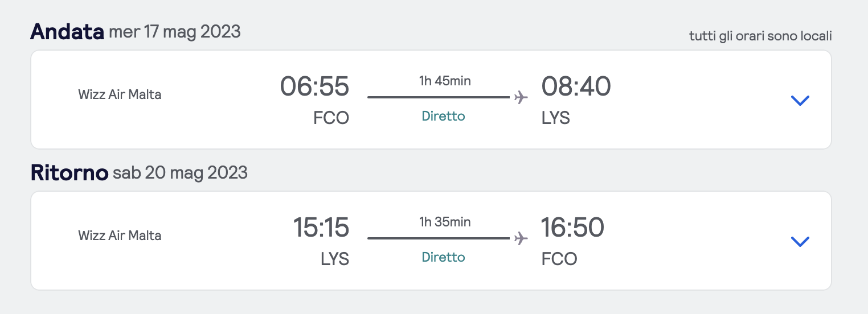868x314 pixels.
Task: Expand the return LYS to FCO flight details
Action: coord(800,242)
